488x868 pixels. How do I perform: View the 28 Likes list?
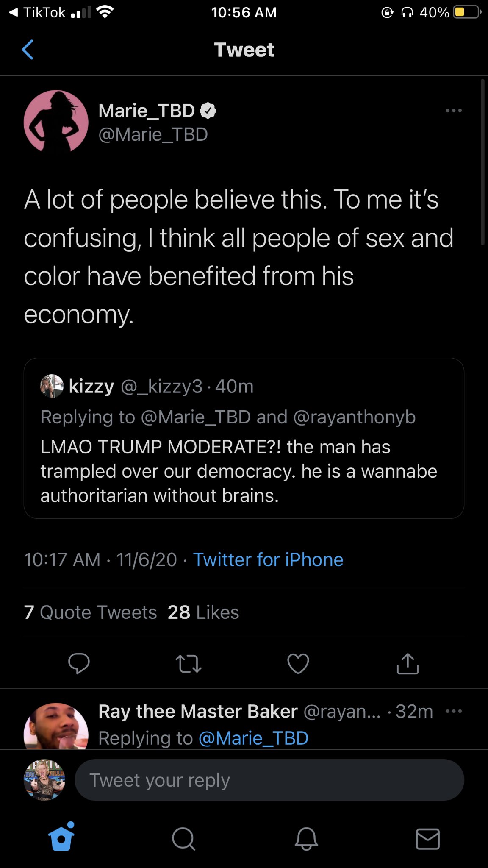203,612
